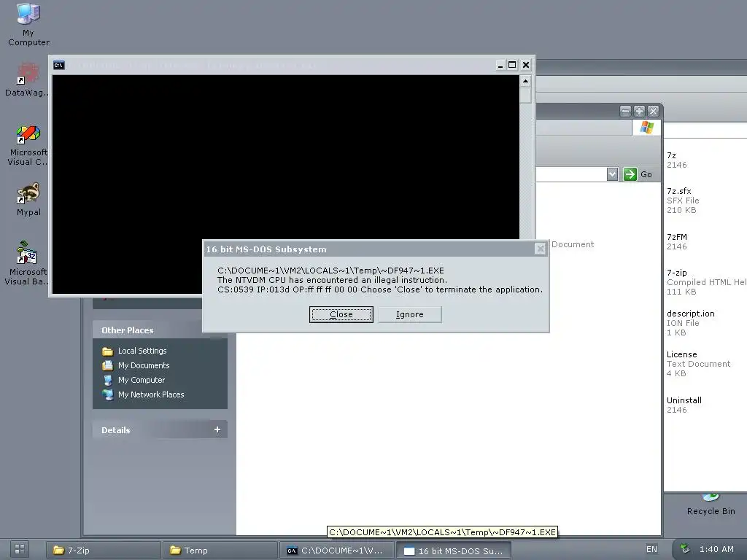Select the License text document entry
Viewport: 747px width, 560px height.
tap(698, 364)
